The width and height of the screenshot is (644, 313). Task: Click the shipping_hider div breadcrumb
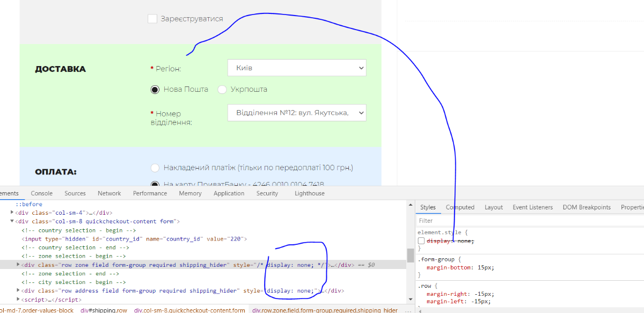[325, 310]
